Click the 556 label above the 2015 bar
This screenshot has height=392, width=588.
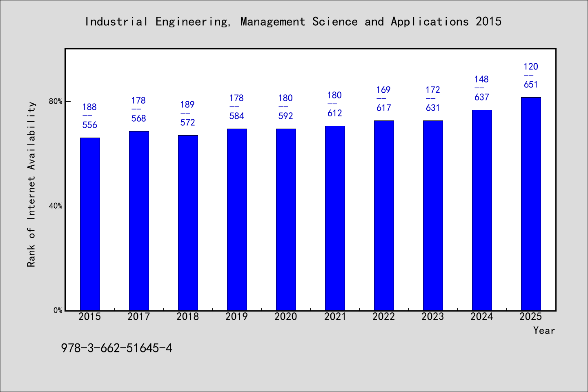click(x=90, y=125)
